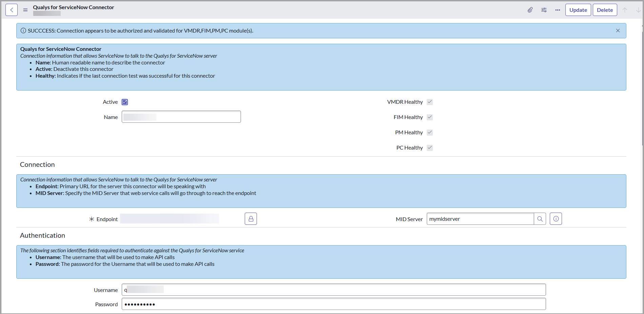
Task: Click the Endpoint field label
Action: tap(107, 219)
